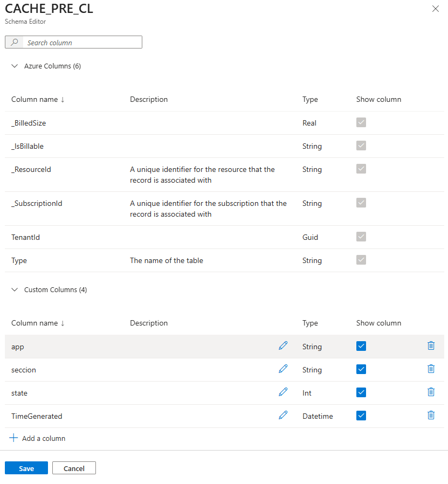
Task: Click the CACHE_PRE_CL table title
Action: tap(49, 9)
